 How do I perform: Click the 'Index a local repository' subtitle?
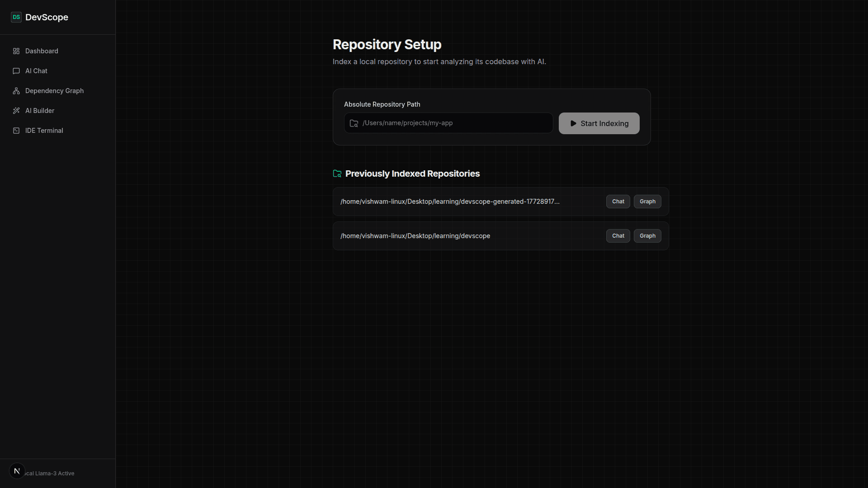439,61
